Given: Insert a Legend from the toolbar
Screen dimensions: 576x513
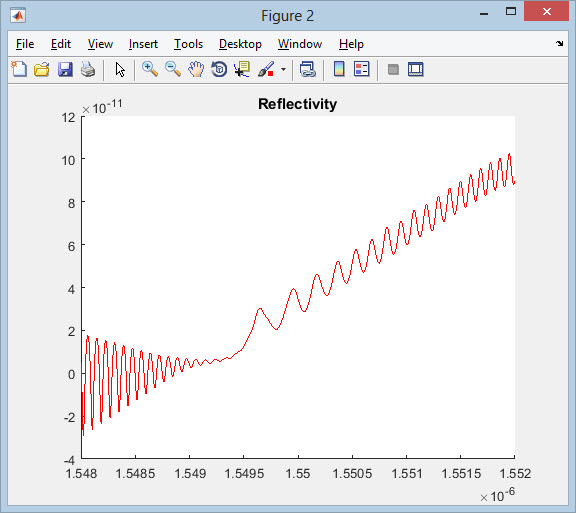Looking at the screenshot, I should (361, 69).
